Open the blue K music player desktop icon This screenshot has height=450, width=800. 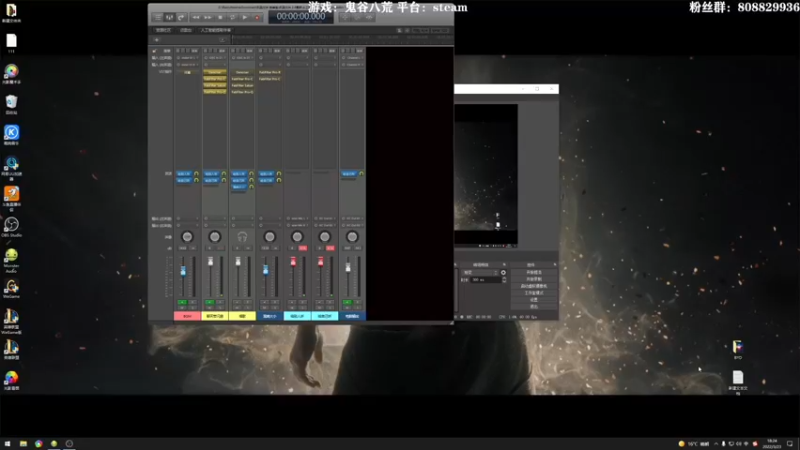[11, 135]
